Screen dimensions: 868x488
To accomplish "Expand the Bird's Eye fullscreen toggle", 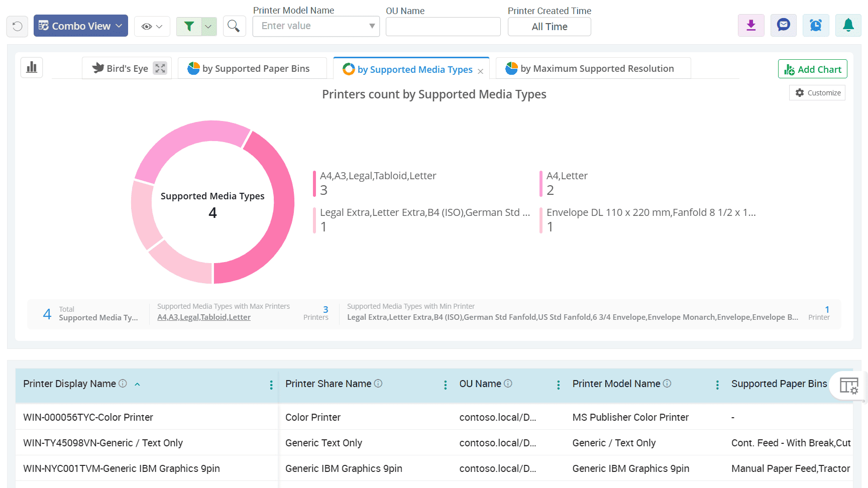I will point(160,68).
